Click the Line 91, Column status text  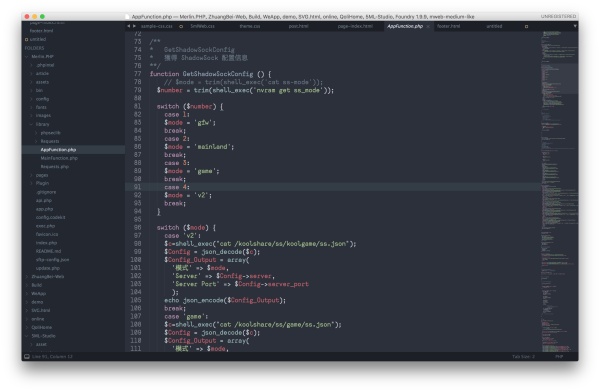(x=52, y=356)
